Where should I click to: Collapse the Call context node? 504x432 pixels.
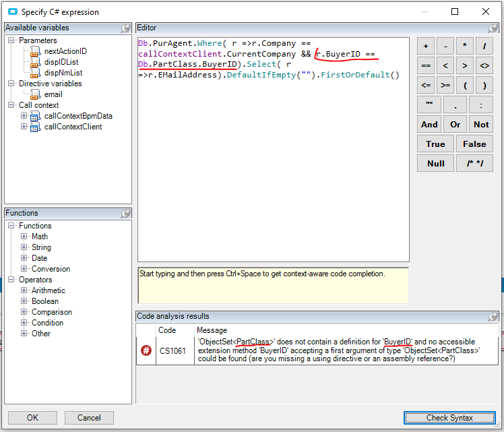11,104
